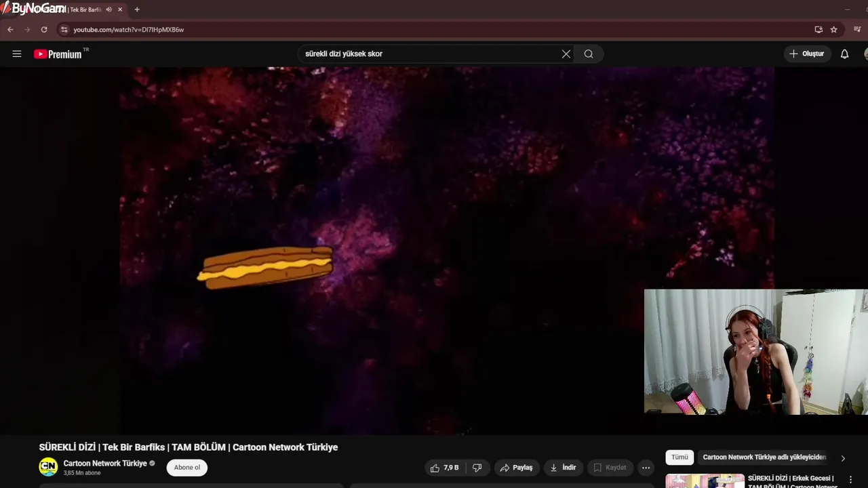Click the 3,85 Mn abone subscriber count
This screenshot has height=488, width=868.
point(82,473)
